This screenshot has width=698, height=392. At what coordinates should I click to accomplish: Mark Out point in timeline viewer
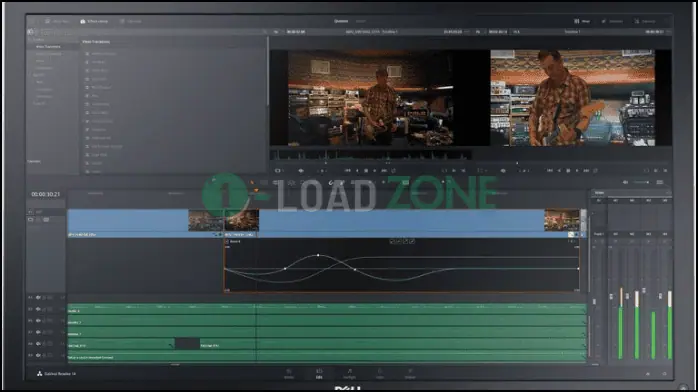point(665,170)
